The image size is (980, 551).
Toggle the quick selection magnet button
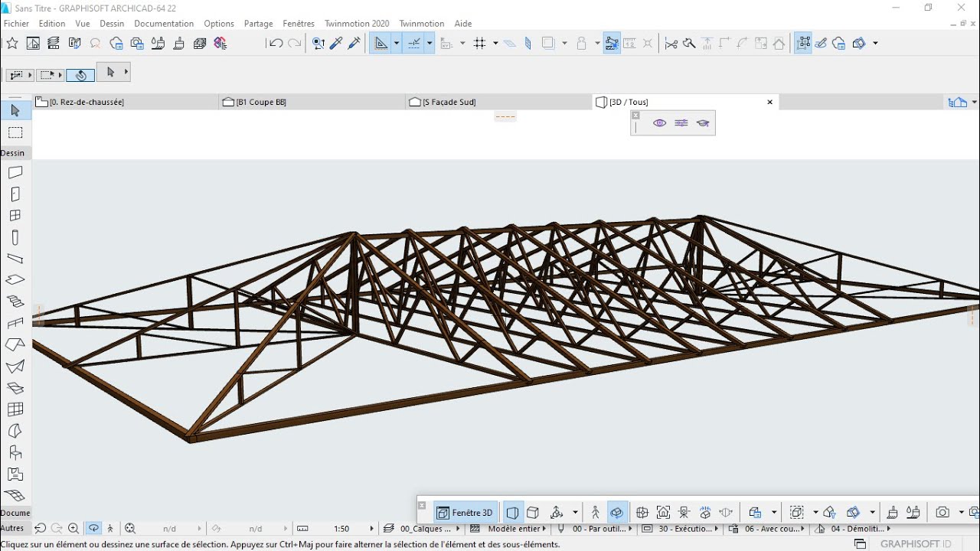coord(80,74)
